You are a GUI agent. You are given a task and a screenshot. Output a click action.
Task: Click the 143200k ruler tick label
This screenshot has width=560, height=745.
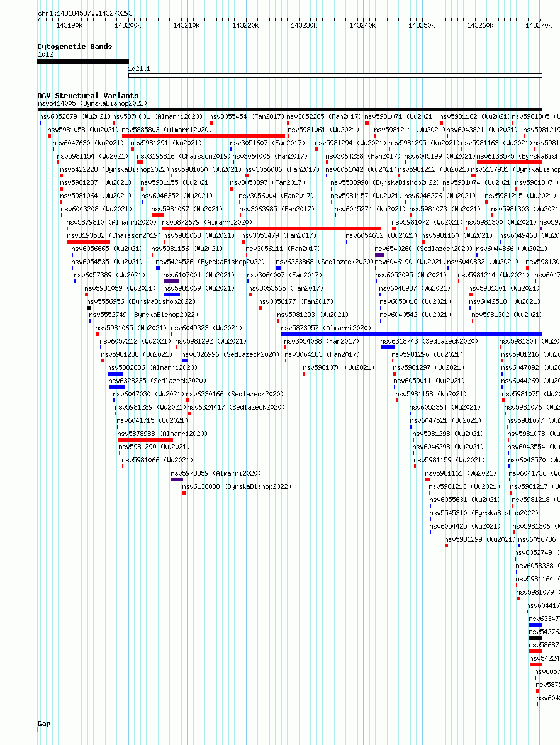[x=128, y=25]
